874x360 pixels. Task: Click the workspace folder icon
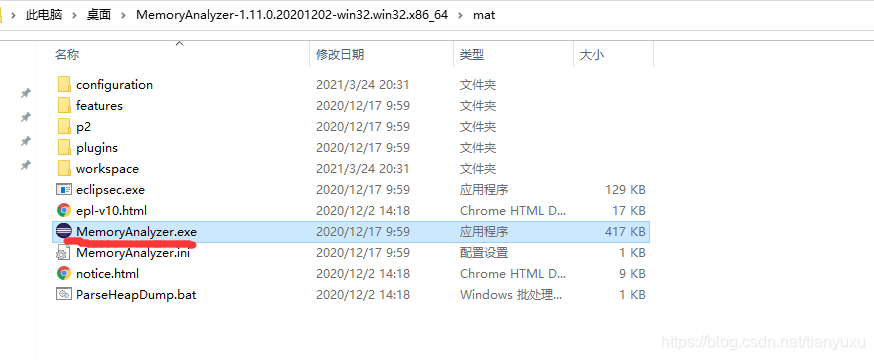[64, 168]
